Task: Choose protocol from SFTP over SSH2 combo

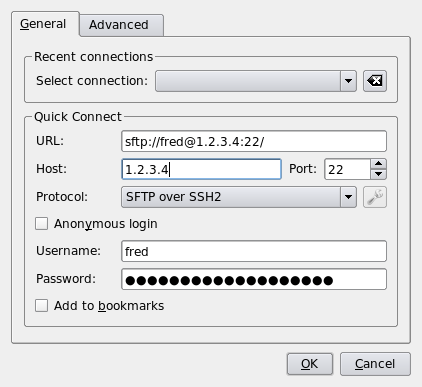Action: [x=239, y=197]
